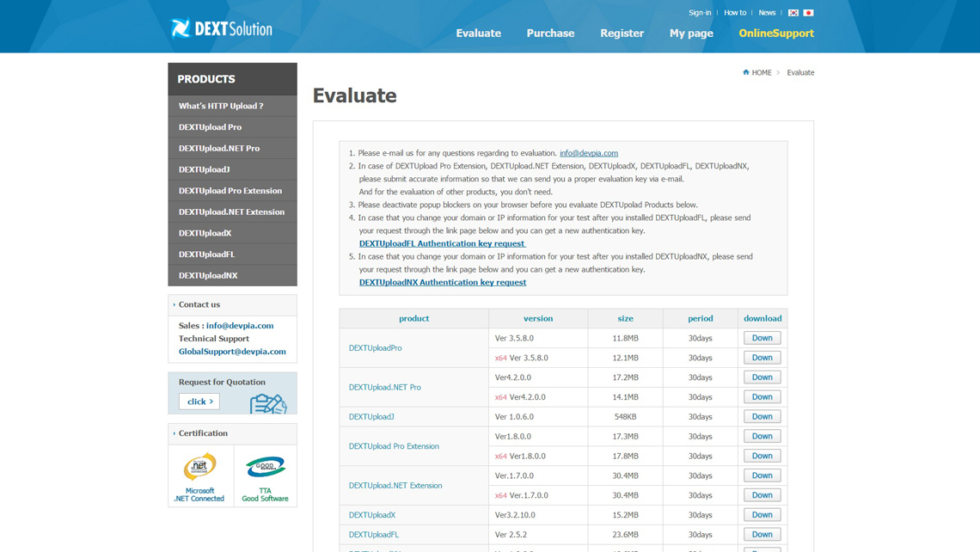Click the Microsoft .NET Connected certification badge
Image resolution: width=980 pixels, height=552 pixels.
click(x=200, y=474)
